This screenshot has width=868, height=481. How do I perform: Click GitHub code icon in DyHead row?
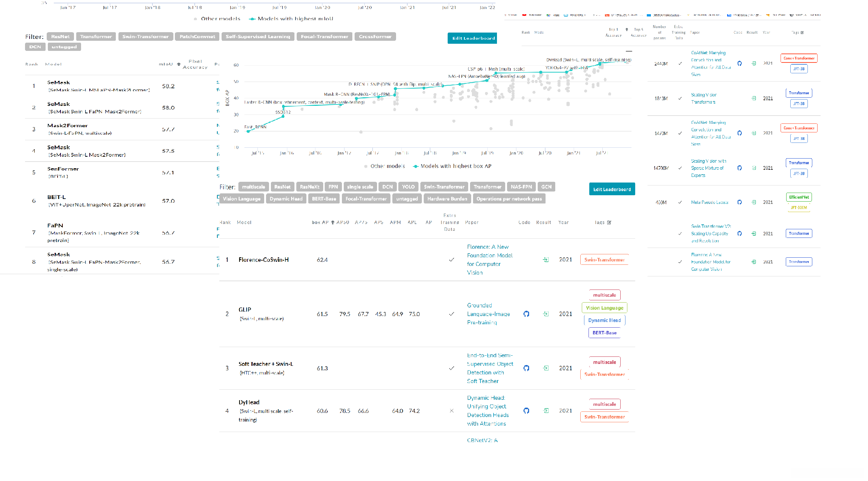pos(526,411)
